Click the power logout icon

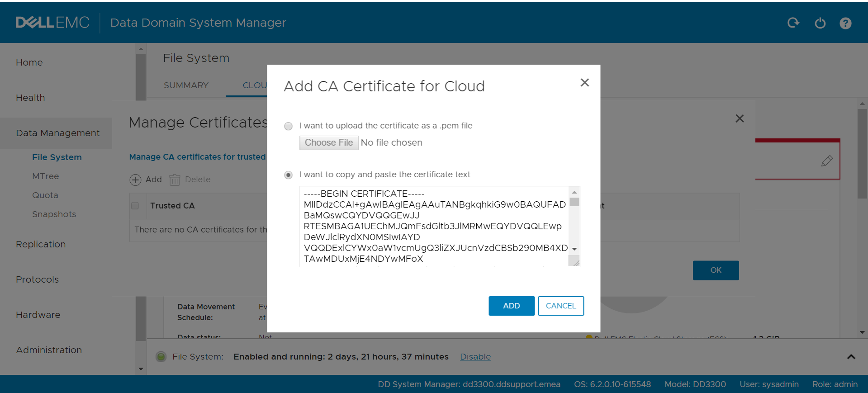(x=820, y=23)
